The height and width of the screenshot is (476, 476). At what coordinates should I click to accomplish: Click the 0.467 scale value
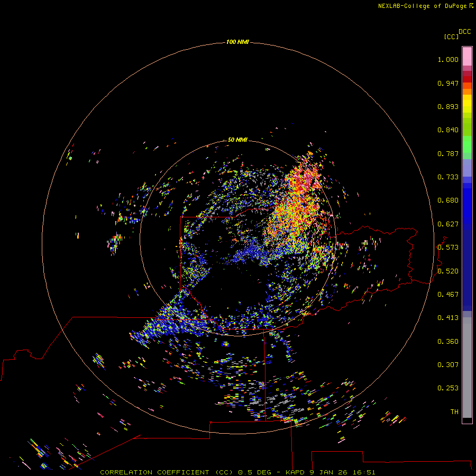448,295
